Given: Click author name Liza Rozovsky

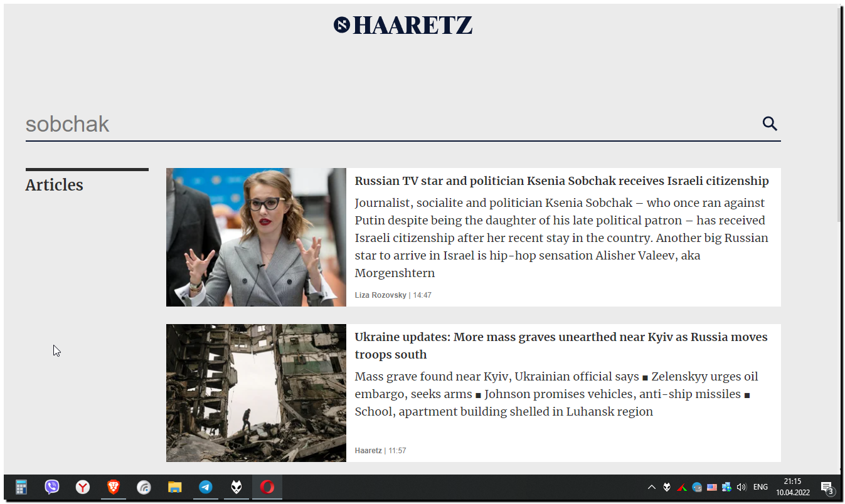Looking at the screenshot, I should point(381,295).
